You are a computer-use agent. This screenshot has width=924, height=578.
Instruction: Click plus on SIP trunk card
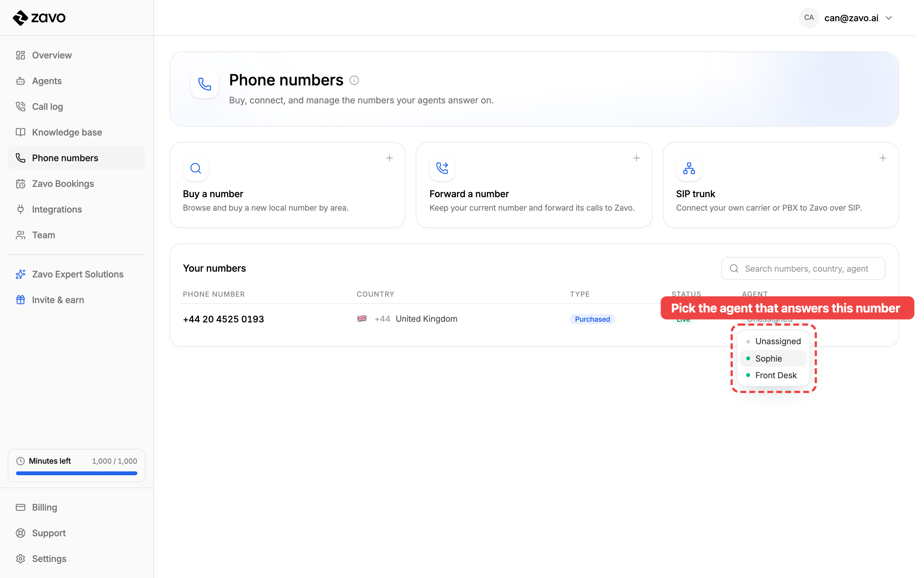coord(883,158)
